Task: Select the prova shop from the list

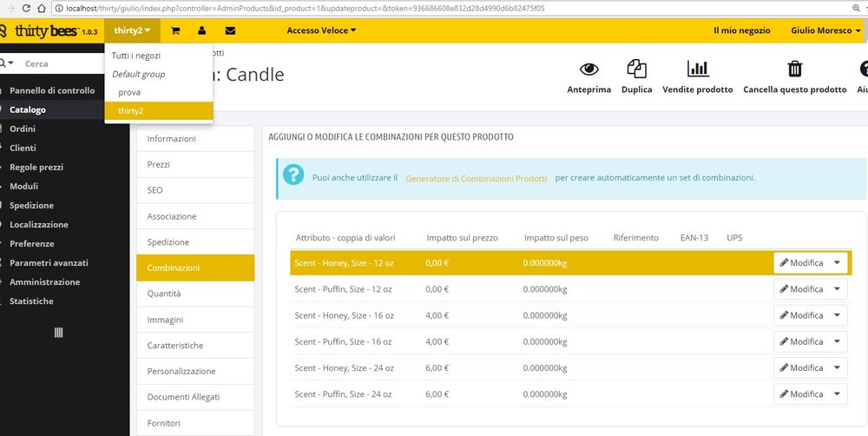Action: point(129,92)
